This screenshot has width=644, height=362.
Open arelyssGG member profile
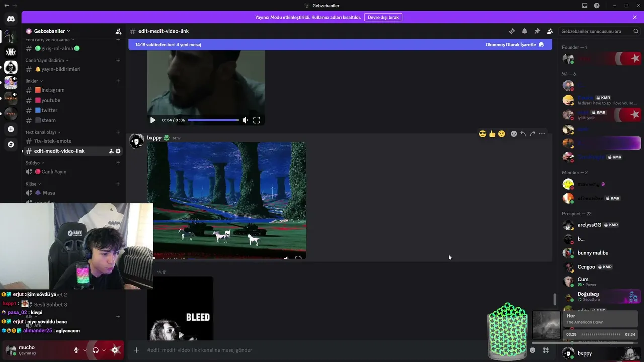(x=600, y=225)
